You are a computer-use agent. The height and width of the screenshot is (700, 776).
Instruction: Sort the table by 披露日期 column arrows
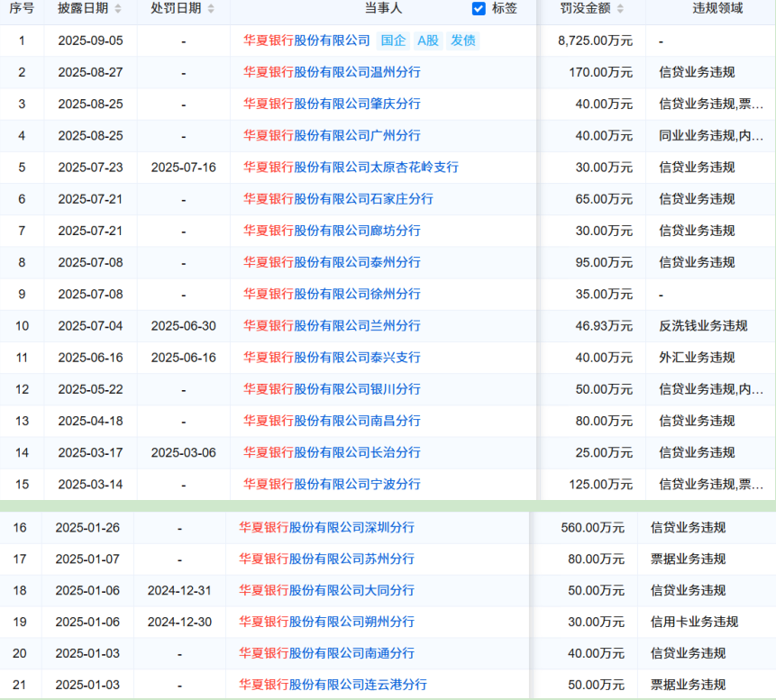click(118, 8)
